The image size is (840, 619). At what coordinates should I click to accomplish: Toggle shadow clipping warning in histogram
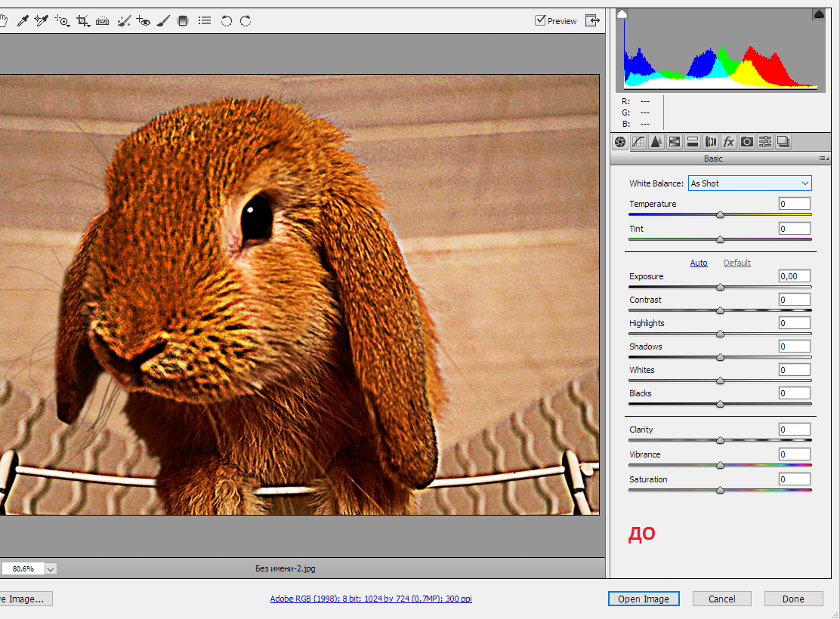[622, 14]
